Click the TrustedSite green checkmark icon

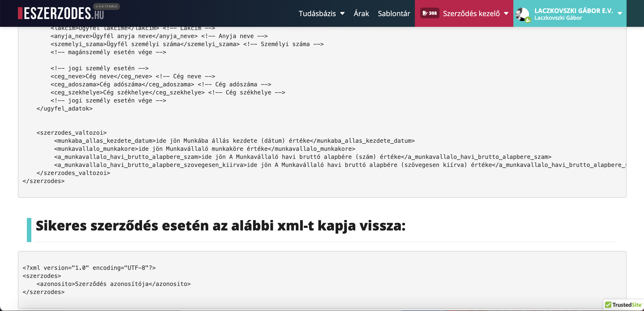point(608,305)
